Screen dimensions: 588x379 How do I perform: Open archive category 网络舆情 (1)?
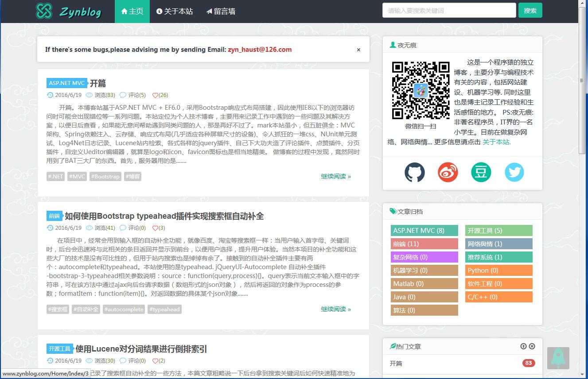(499, 244)
